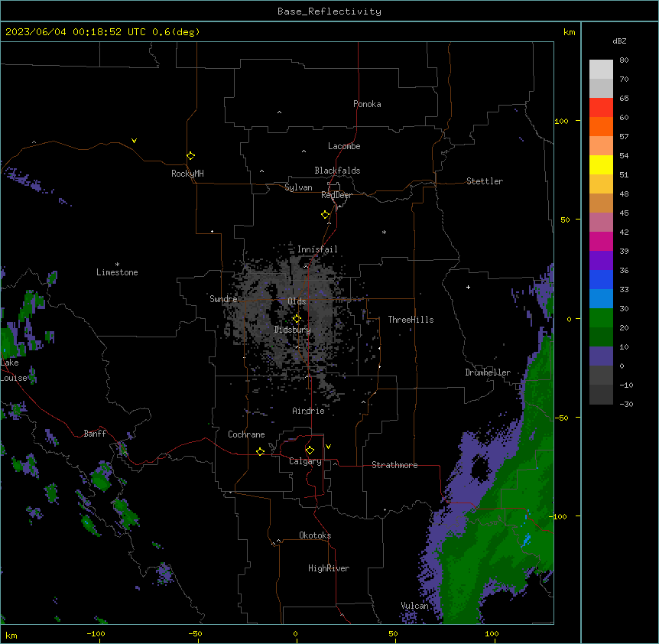Pick the bright green 30-20 dBZ legend swatch
659x644 pixels.
click(601, 318)
